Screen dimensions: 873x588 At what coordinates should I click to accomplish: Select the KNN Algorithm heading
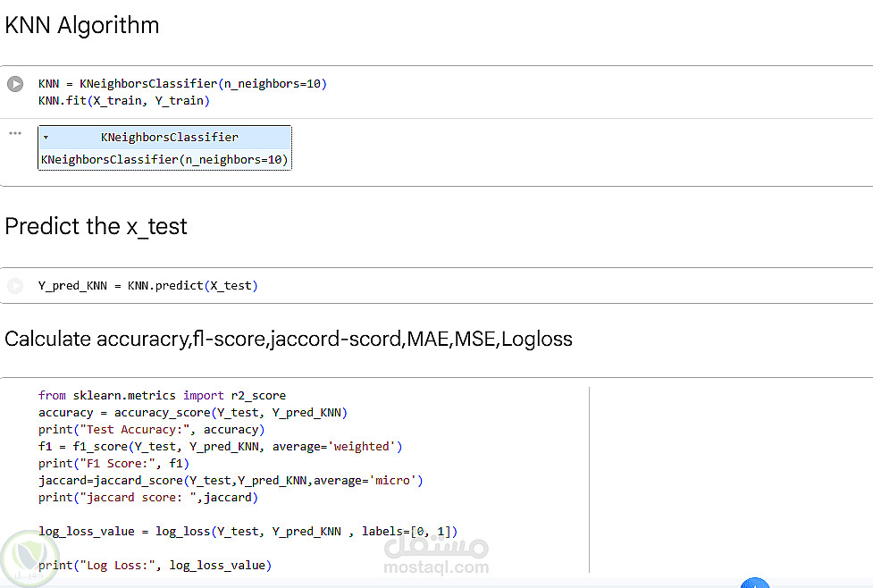82,26
